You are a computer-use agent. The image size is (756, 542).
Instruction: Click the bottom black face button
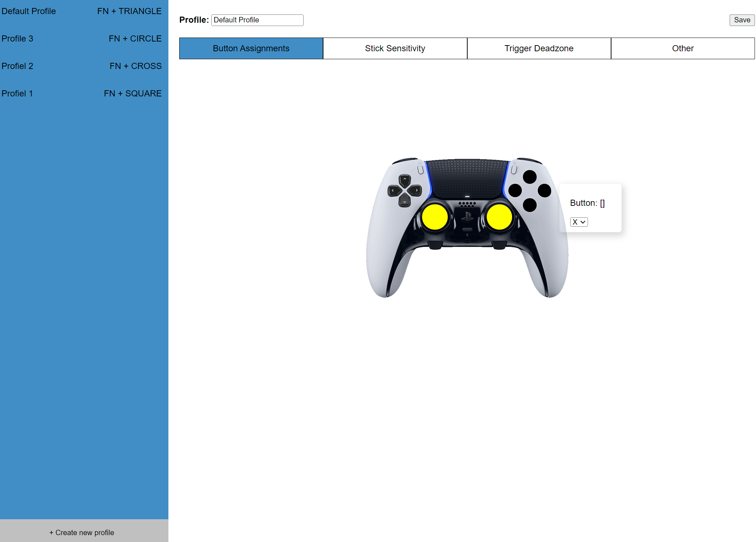(529, 205)
